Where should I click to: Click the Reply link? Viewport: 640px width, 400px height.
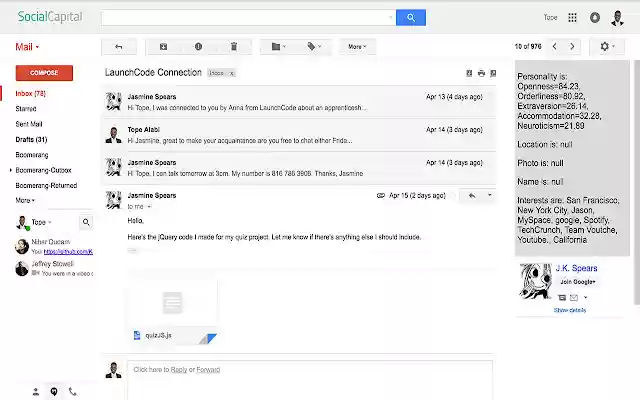[x=179, y=370]
